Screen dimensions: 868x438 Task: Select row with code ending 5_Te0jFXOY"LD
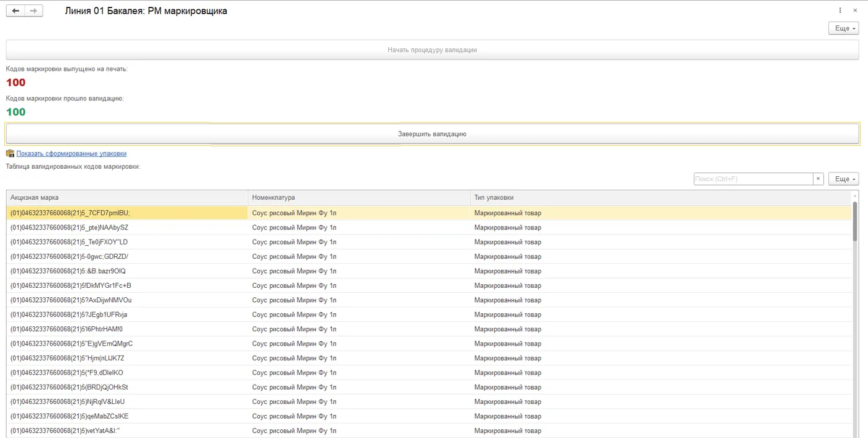tap(428, 242)
